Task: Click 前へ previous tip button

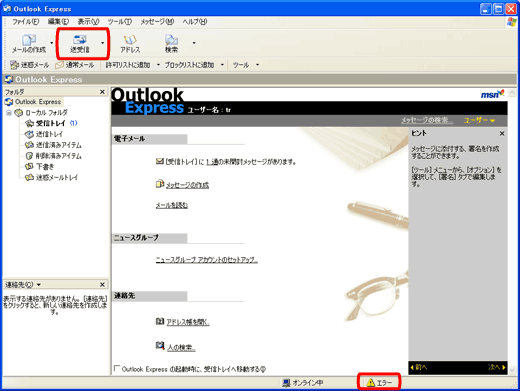Action: 419,367
